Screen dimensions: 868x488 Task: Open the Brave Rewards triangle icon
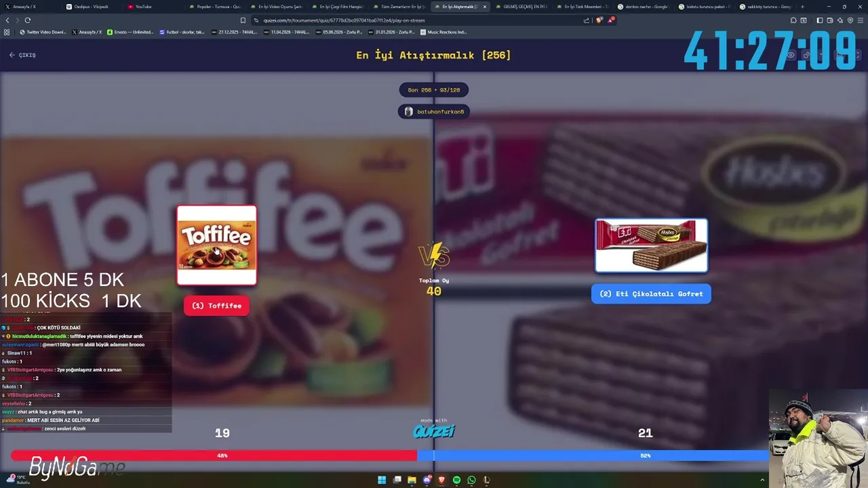coord(611,20)
